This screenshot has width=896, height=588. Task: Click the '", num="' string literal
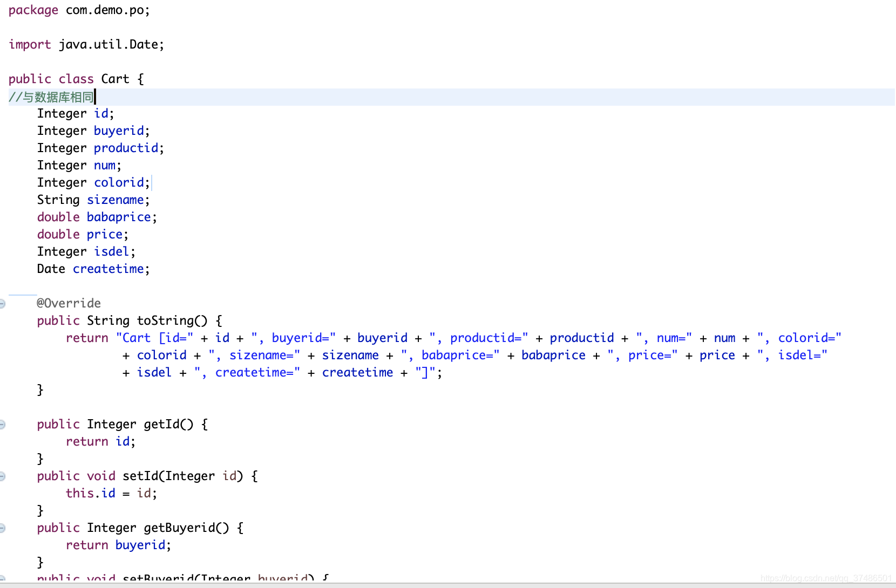[x=664, y=338]
